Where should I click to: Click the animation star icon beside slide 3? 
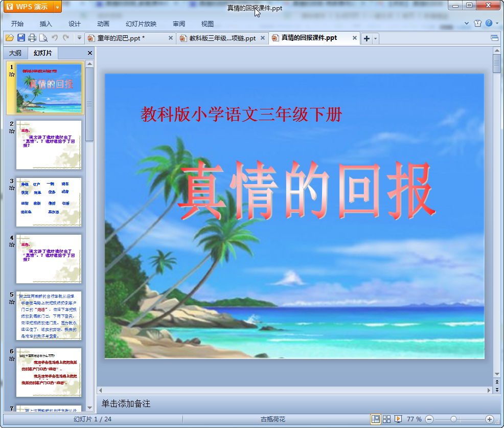[12, 188]
